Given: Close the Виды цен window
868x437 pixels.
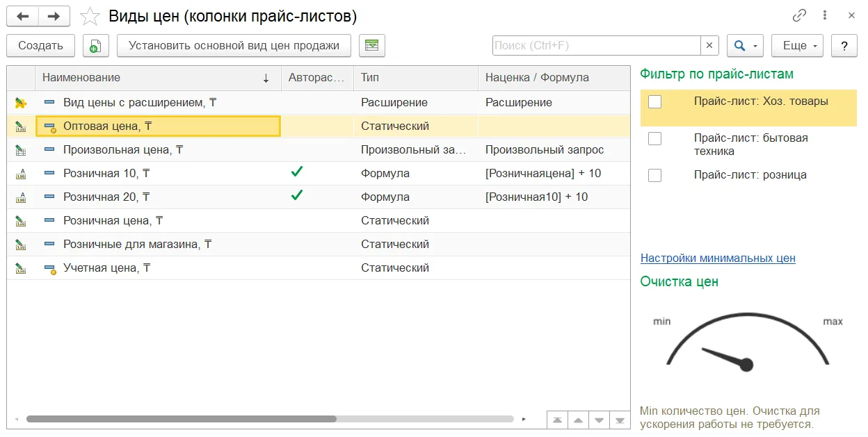Looking at the screenshot, I should tap(851, 15).
